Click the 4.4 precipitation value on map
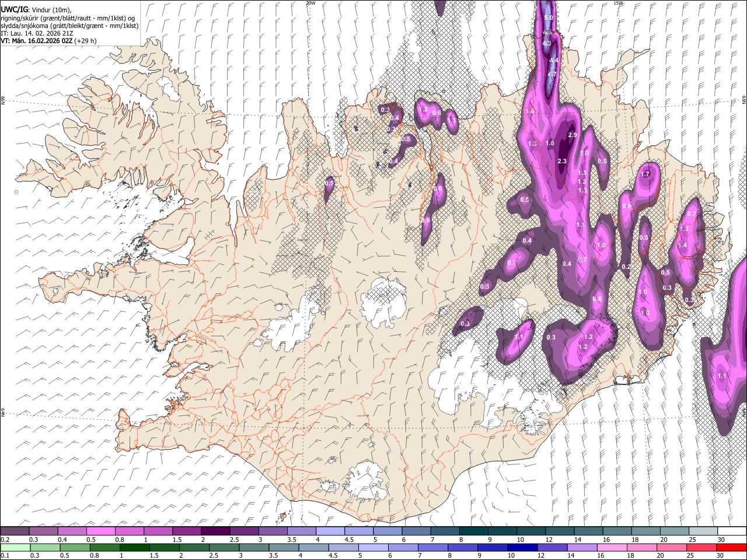The height and width of the screenshot is (560, 747). [553, 60]
